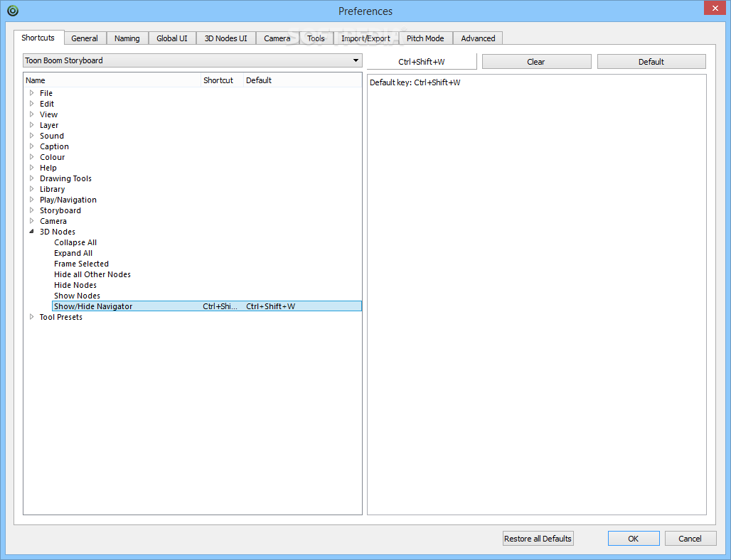Click the Ctrl+Shift+W shortcut input field
Viewport: 731px width, 560px height.
pyautogui.click(x=422, y=62)
